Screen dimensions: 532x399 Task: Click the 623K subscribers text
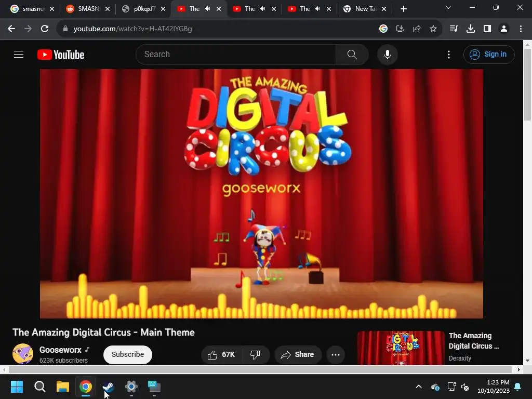click(63, 361)
